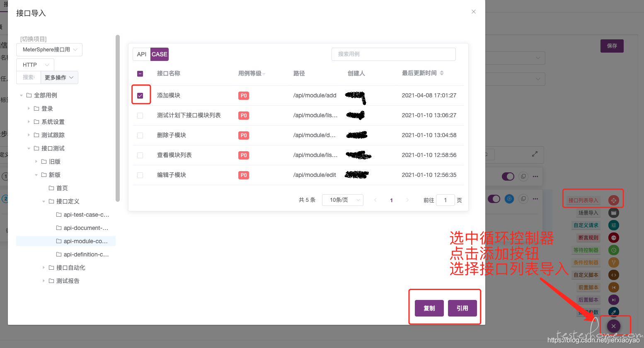Click the 接口列表导入 round icon in background page
Image resolution: width=644 pixels, height=348 pixels.
(613, 201)
